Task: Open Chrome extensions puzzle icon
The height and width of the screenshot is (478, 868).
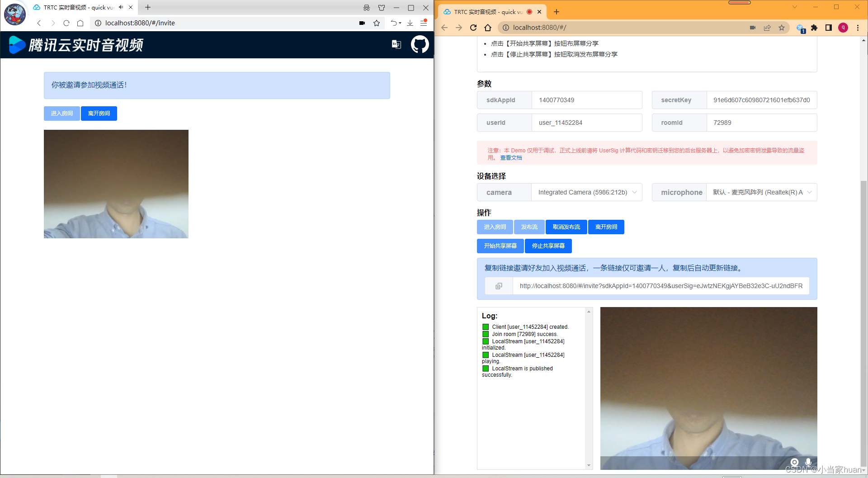Action: pos(814,28)
